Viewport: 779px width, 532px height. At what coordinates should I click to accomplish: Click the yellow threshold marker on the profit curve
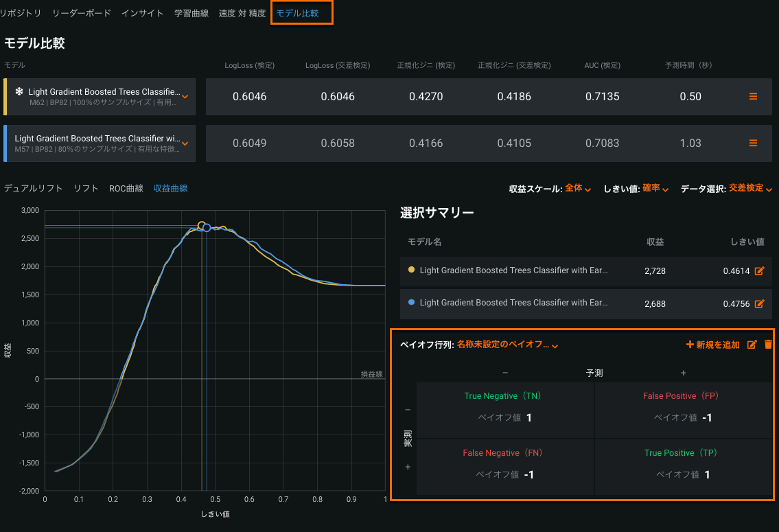pos(202,226)
